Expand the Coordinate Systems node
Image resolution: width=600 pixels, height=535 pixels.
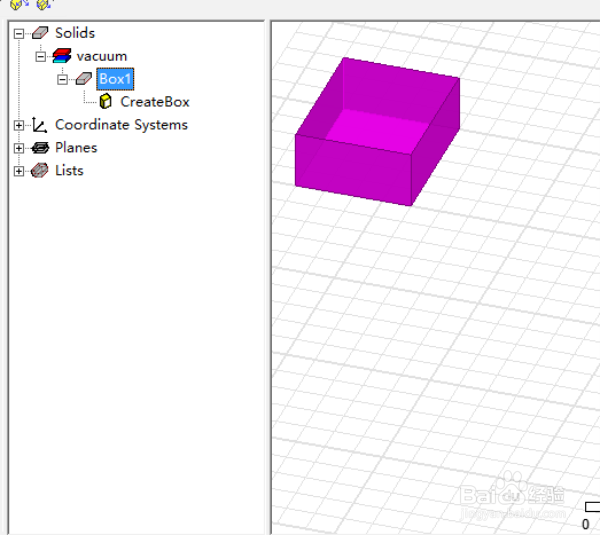click(18, 126)
